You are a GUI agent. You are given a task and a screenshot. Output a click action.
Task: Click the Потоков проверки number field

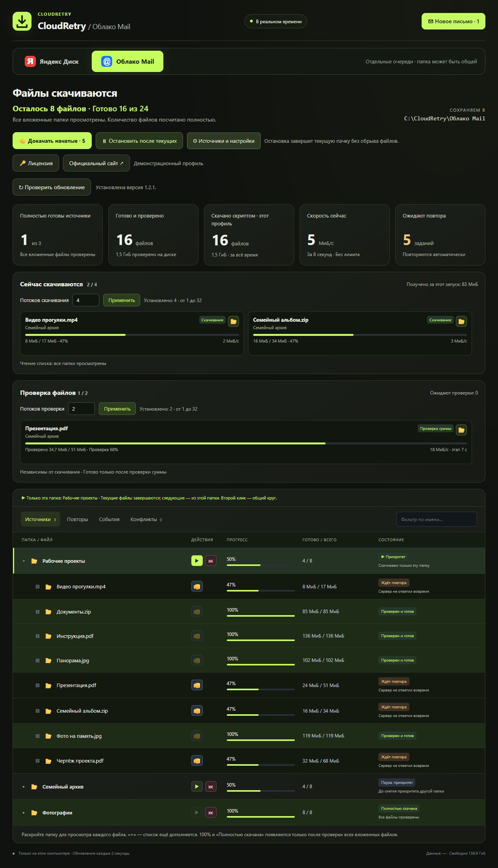[81, 409]
